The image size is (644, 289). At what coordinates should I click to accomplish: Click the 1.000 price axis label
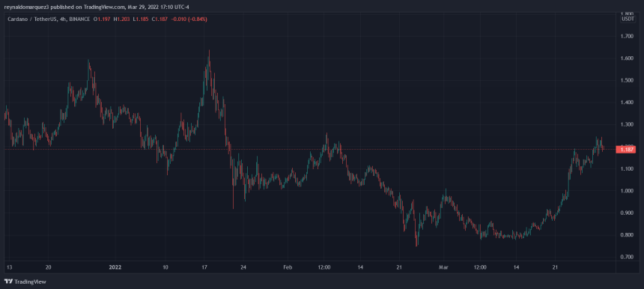pos(627,191)
